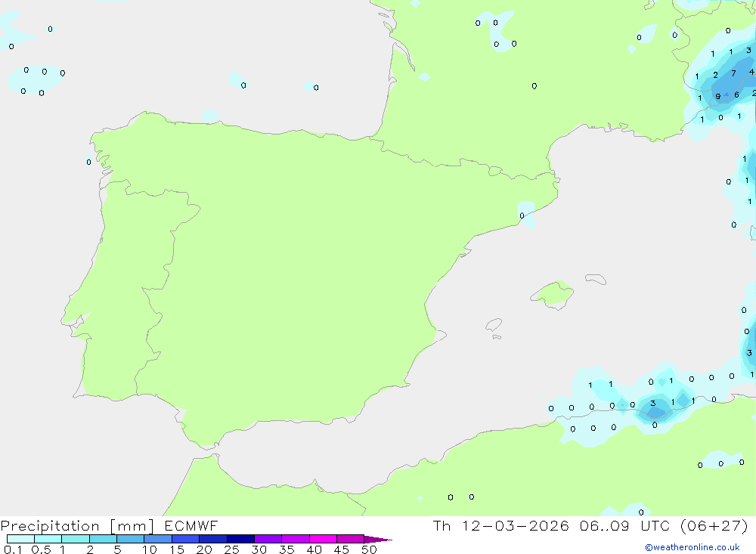Viewport: 756px width, 554px height.
Task: Select the 2–5 mm legend color swatch
Action: click(x=103, y=539)
